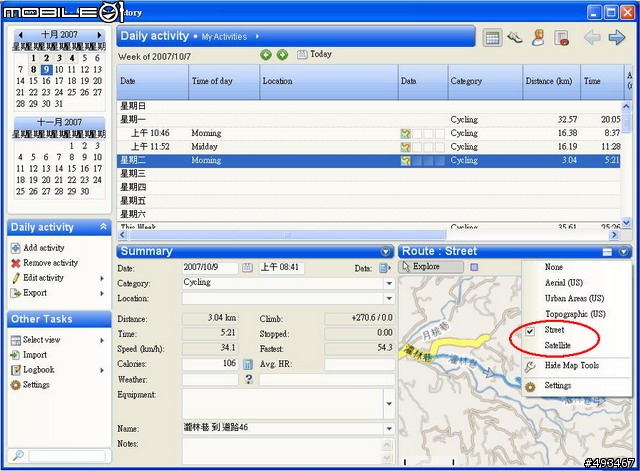This screenshot has width=640, height=471.
Task: Sort by Time of day column header
Action: pos(224,81)
